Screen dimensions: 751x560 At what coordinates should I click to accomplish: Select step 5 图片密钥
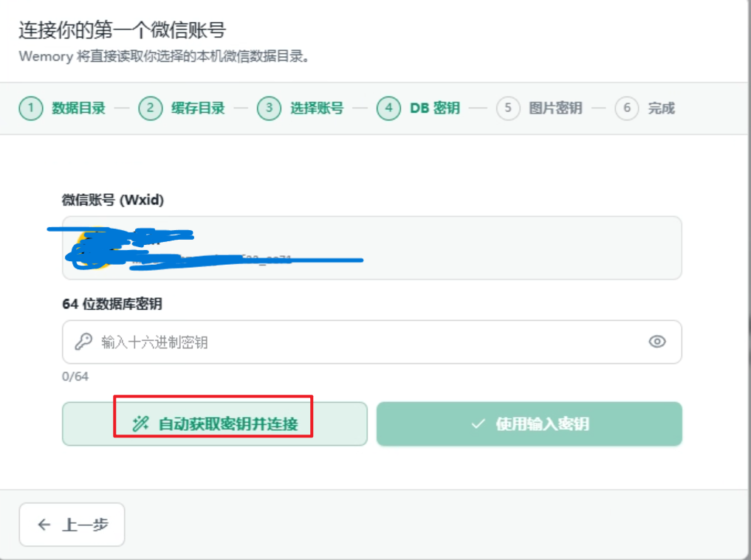[539, 108]
